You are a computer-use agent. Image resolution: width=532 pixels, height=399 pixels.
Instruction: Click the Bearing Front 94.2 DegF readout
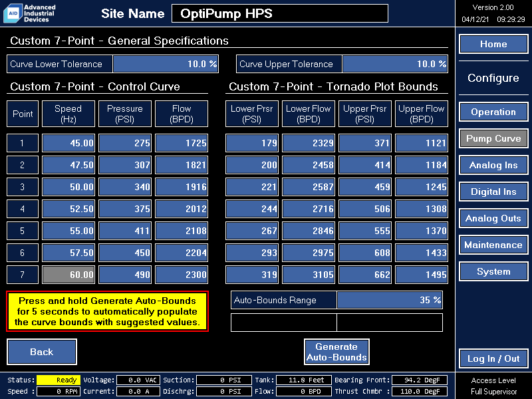pyautogui.click(x=420, y=380)
